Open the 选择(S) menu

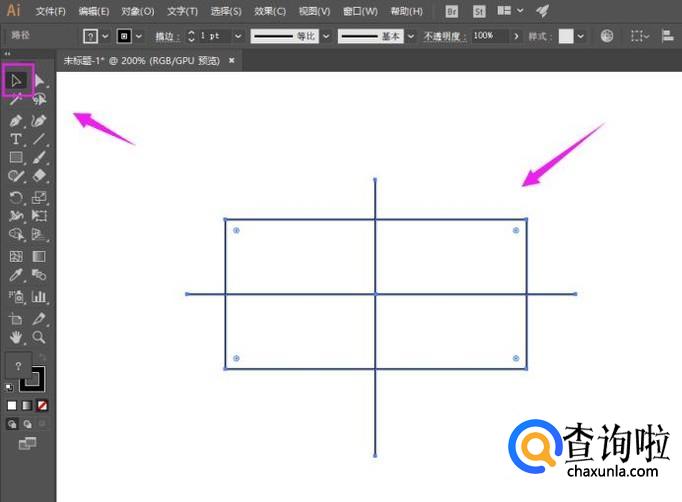tap(226, 11)
